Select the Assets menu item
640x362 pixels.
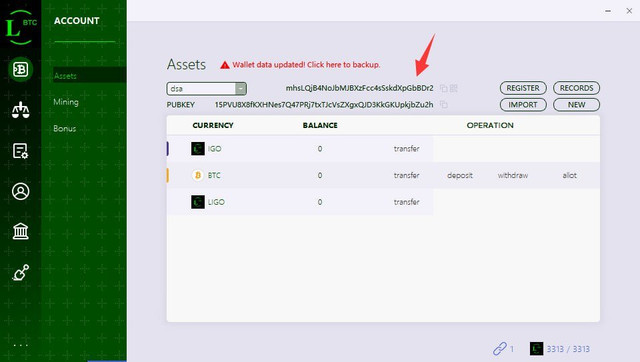(x=89, y=76)
